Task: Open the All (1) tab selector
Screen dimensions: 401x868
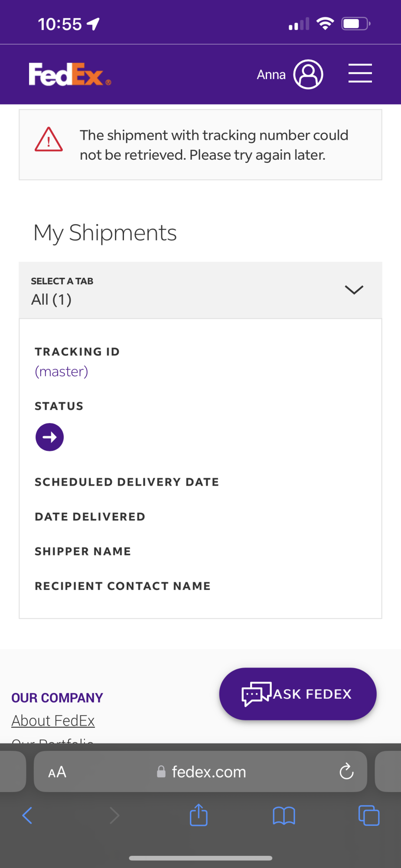Action: point(52,299)
